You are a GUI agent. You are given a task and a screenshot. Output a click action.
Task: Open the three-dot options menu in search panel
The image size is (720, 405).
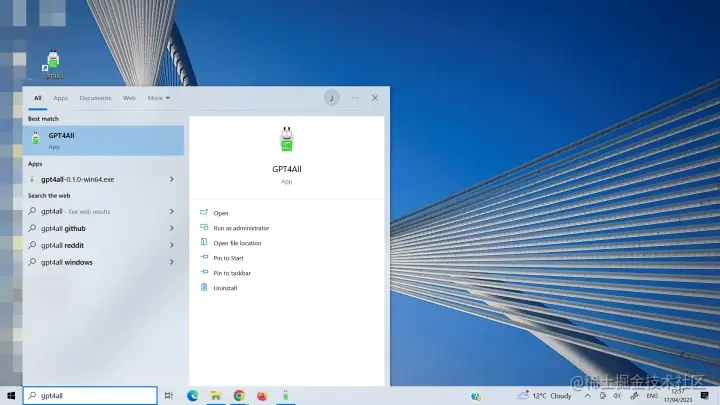coord(355,98)
